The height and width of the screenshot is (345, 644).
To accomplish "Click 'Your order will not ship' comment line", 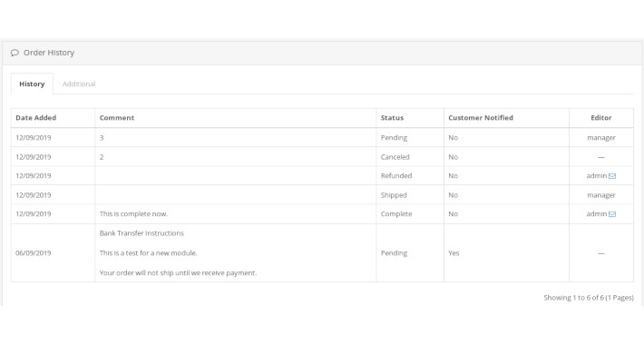I will [178, 272].
